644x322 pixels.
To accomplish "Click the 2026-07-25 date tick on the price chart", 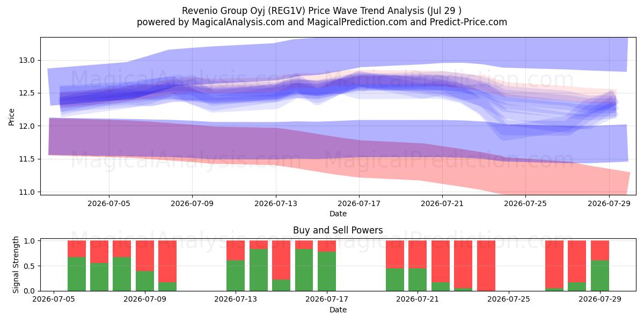I will 525,203.
